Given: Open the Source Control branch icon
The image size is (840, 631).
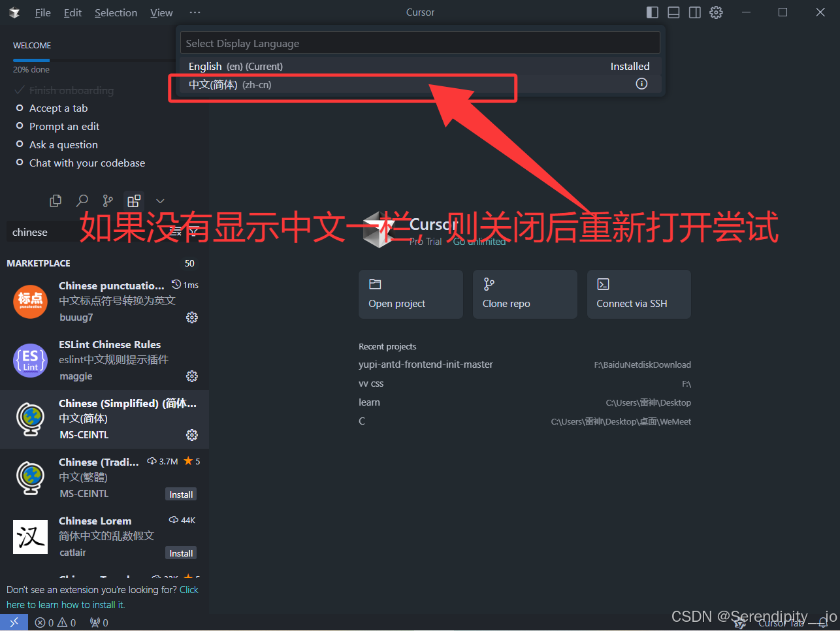Looking at the screenshot, I should click(x=108, y=201).
